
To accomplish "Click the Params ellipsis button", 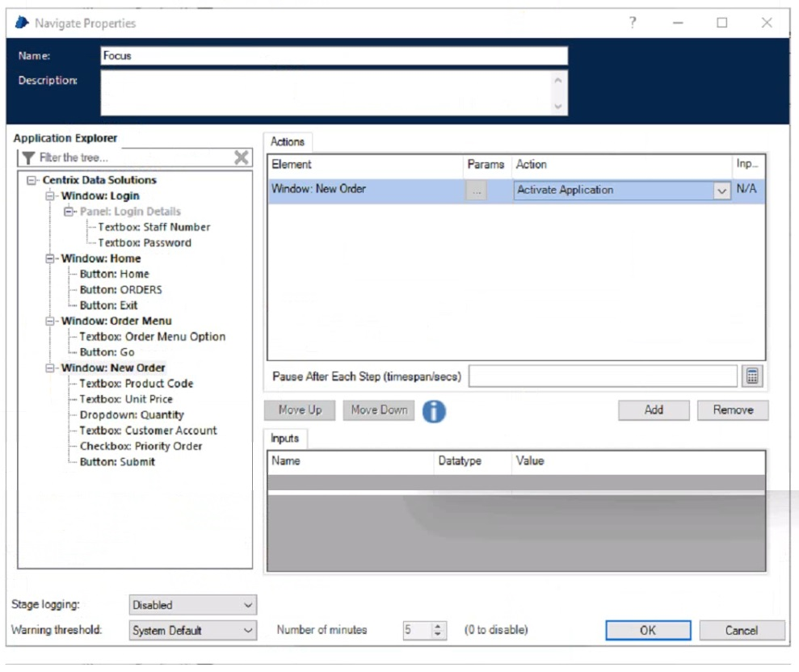I will (x=477, y=191).
